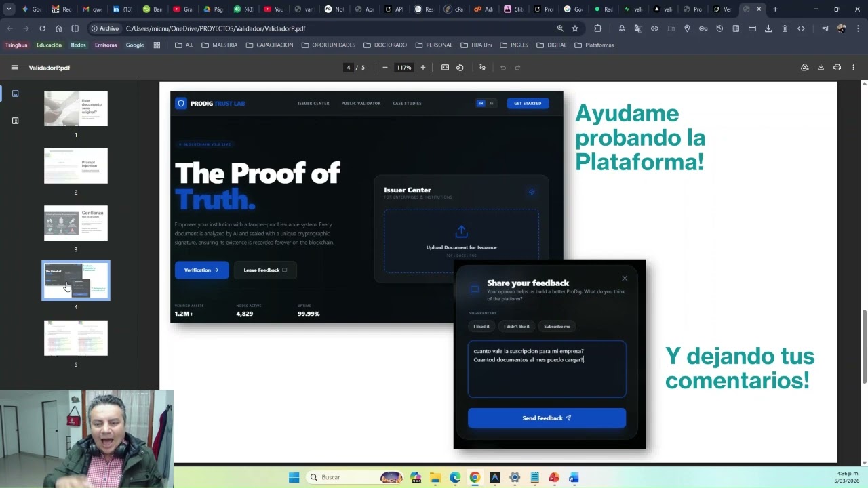Click the feedback comment text area
Image resolution: width=868 pixels, height=488 pixels.
[547, 369]
